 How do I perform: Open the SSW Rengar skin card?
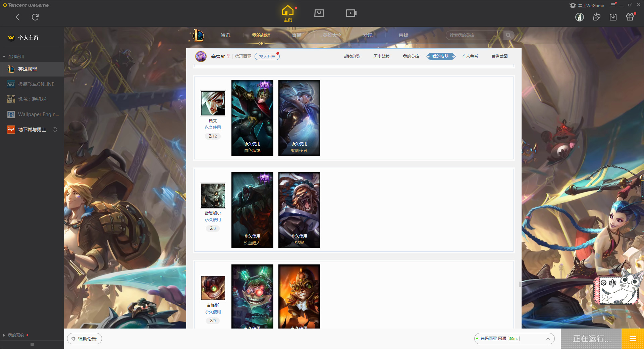click(299, 210)
